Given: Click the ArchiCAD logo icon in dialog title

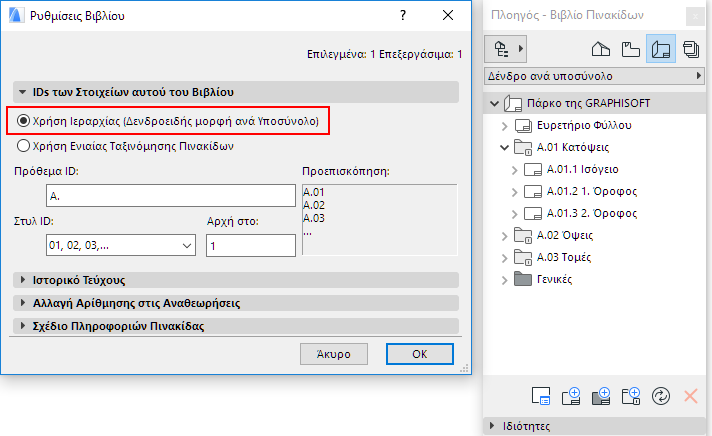Looking at the screenshot, I should (15, 15).
